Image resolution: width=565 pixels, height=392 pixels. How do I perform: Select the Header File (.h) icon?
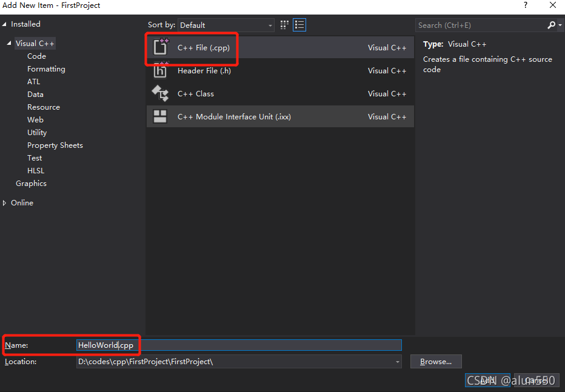161,70
